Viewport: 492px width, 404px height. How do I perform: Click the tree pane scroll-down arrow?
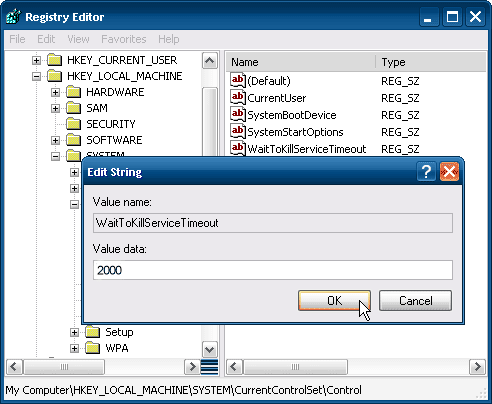coord(210,350)
